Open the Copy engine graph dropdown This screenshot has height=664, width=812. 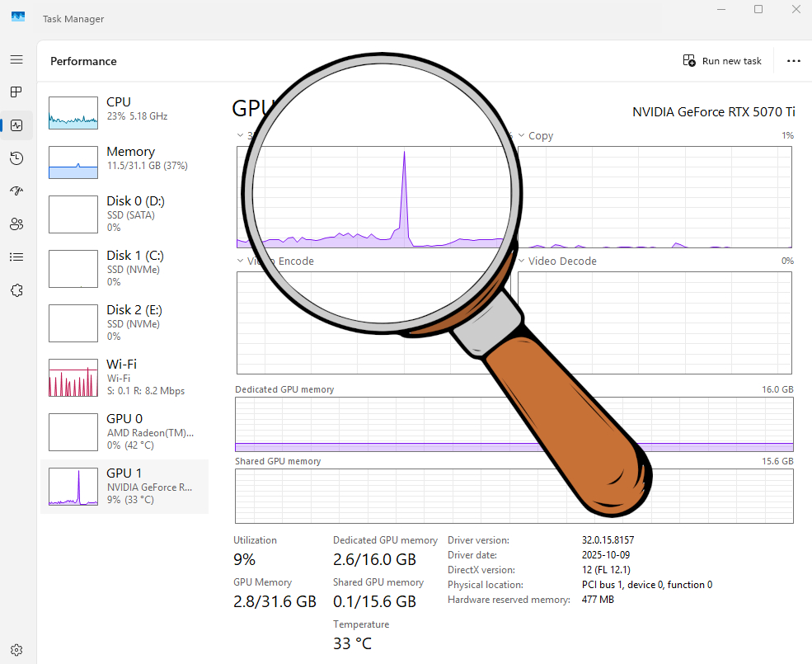523,134
